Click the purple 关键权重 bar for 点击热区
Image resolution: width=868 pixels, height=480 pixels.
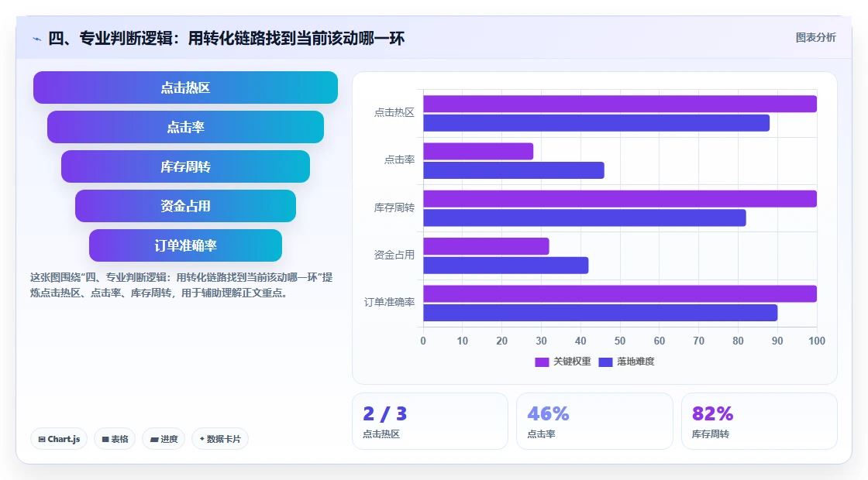[x=620, y=104]
